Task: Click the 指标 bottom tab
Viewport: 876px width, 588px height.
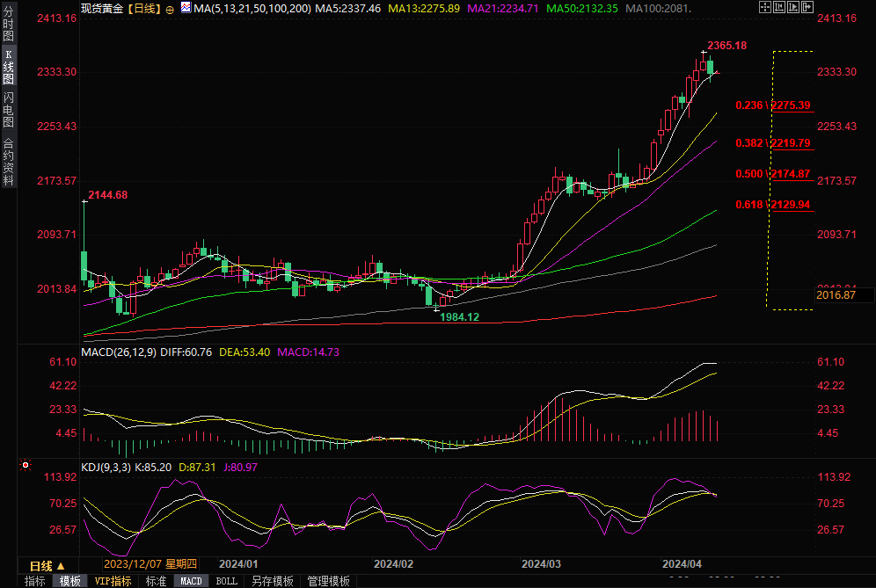Action: 34,581
